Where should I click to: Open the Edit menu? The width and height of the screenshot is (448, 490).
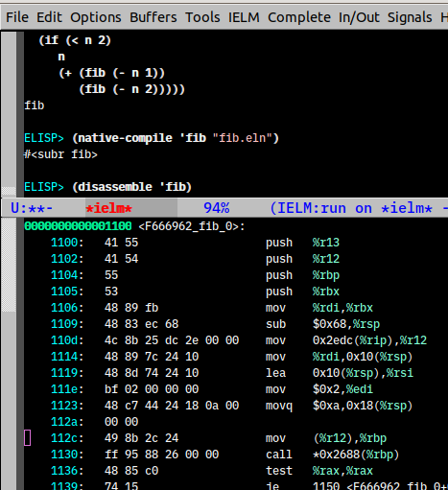click(x=49, y=17)
